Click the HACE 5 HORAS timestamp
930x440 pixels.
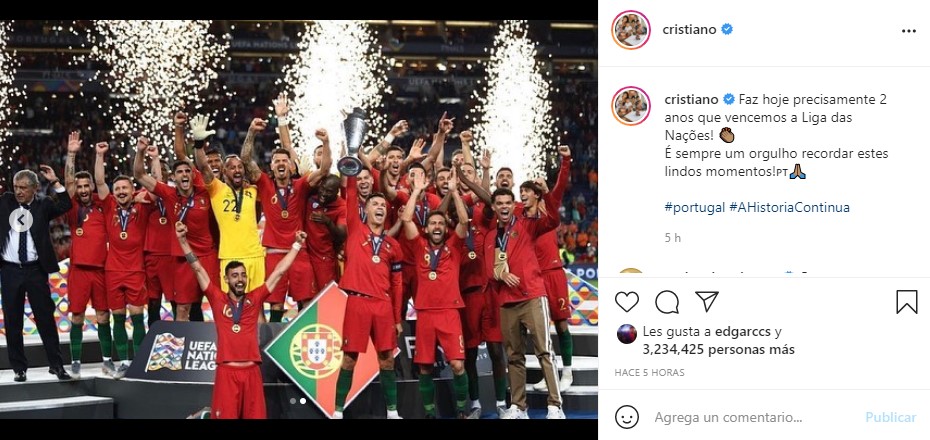click(x=649, y=372)
